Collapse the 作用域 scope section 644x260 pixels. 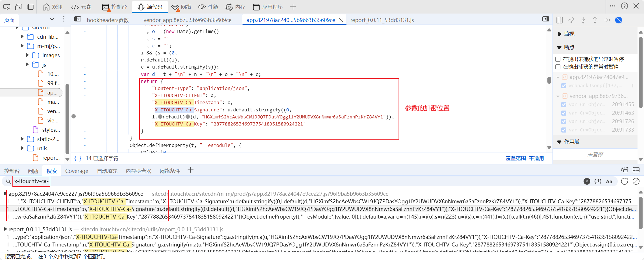click(x=559, y=142)
